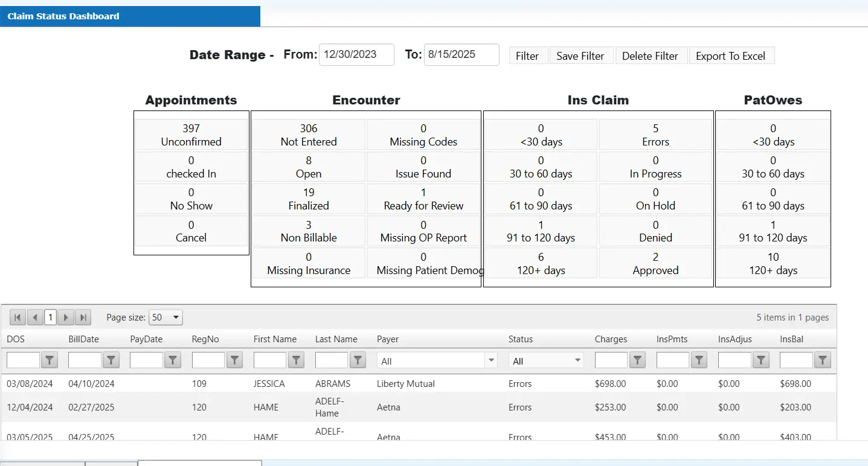Click the Delete Filter button

pos(650,56)
